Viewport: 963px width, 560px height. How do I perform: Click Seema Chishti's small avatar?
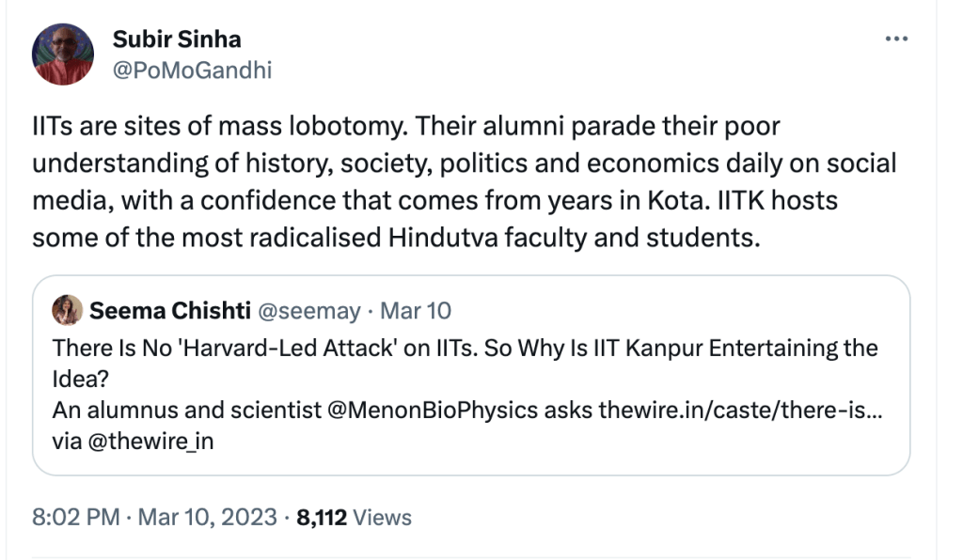[x=67, y=309]
